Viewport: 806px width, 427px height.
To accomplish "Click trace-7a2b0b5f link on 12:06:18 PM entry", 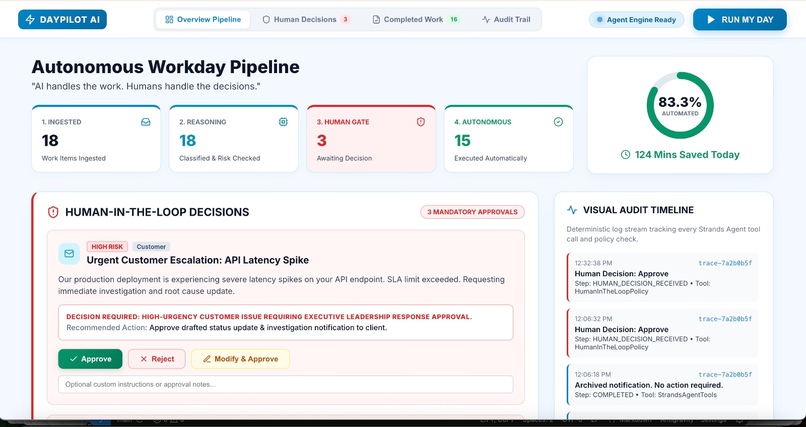I will pos(725,375).
